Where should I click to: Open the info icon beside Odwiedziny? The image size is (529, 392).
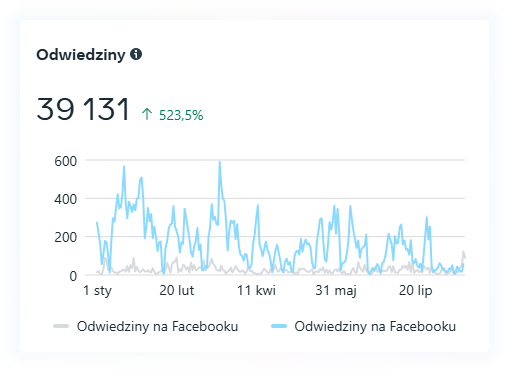tap(136, 54)
